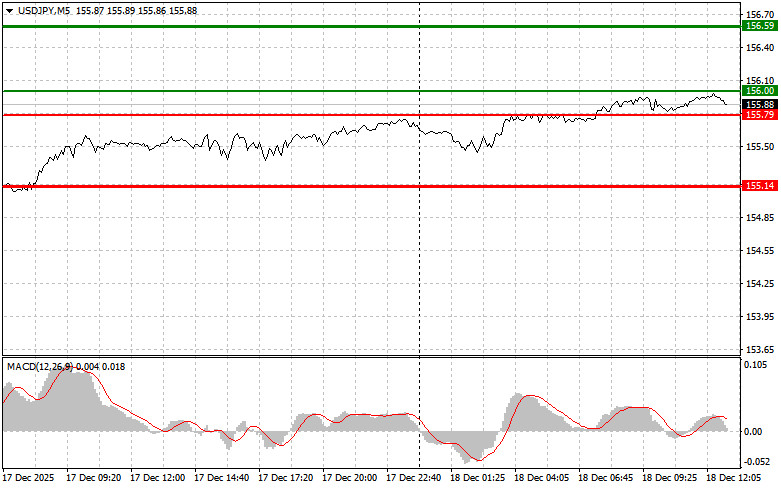
Task: Click the 154.85 price scale value
Action: click(x=760, y=218)
